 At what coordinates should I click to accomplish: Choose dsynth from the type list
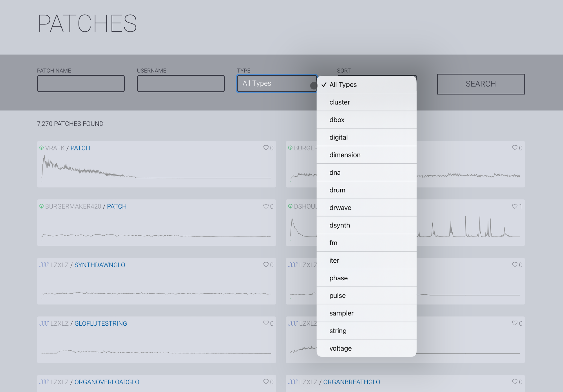(x=367, y=225)
